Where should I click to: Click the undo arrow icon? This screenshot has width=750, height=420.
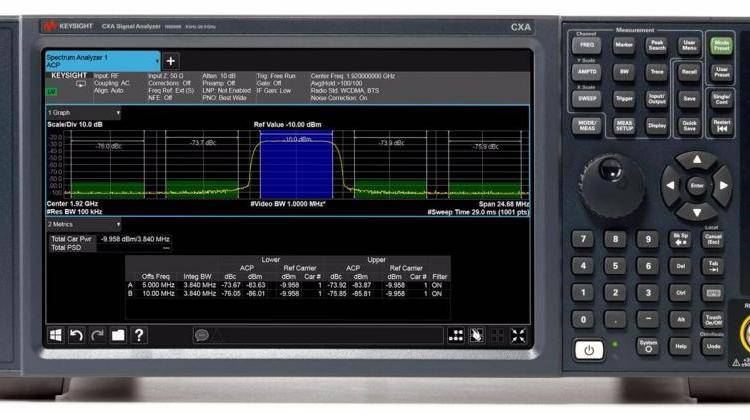point(76,335)
